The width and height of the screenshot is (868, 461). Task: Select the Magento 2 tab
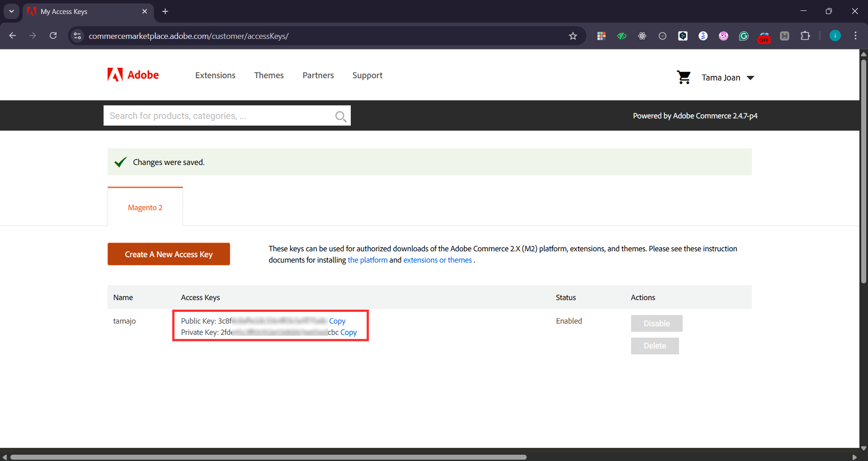click(x=145, y=207)
